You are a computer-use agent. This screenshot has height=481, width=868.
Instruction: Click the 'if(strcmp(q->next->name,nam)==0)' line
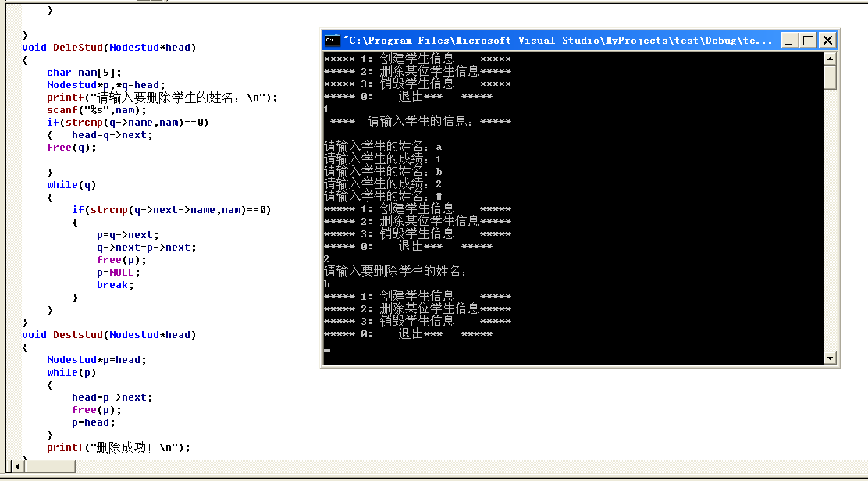(172, 210)
